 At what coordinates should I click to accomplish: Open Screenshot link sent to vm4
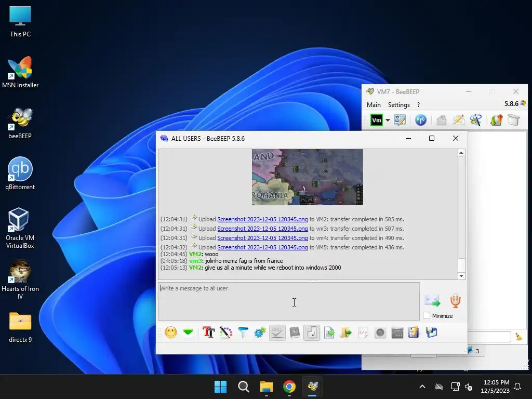pyautogui.click(x=262, y=238)
